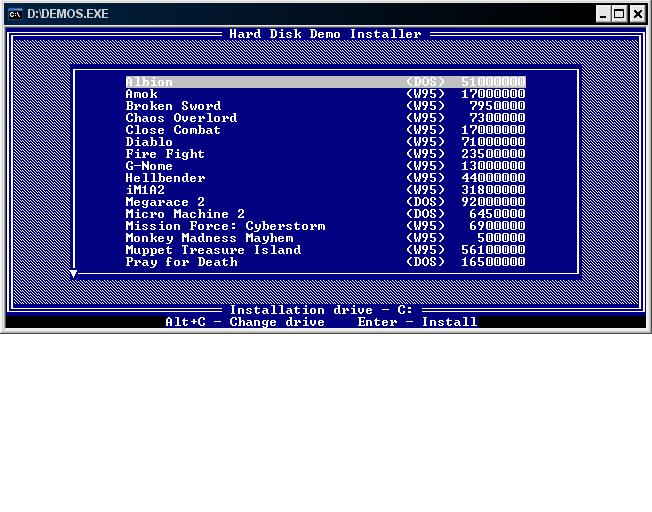This screenshot has width=652, height=512.
Task: Click the scroll-down arrow of the list
Action: [x=73, y=274]
